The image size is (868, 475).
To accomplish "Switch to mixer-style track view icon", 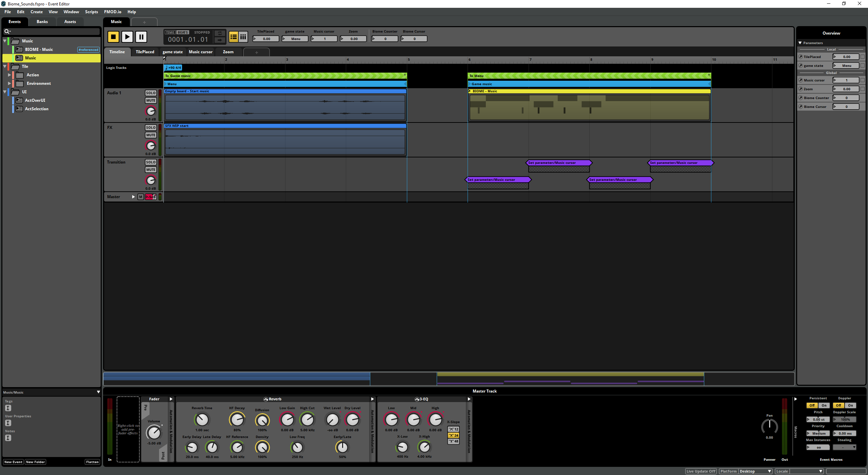I will tap(243, 37).
